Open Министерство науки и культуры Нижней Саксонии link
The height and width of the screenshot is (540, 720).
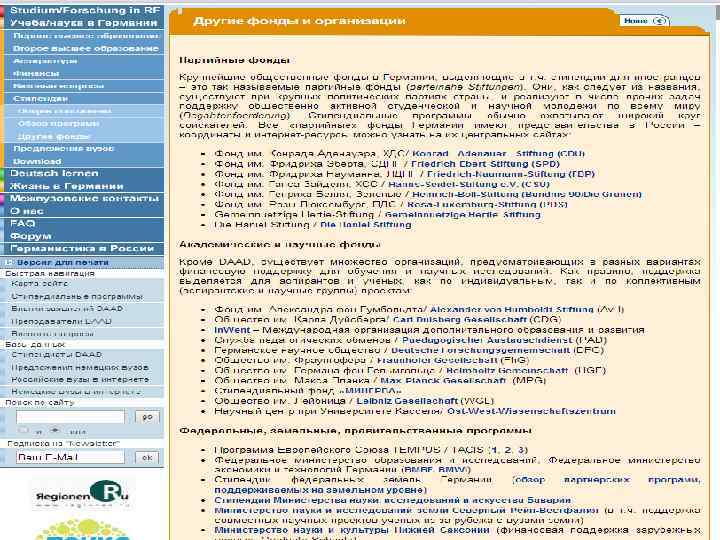352,529
